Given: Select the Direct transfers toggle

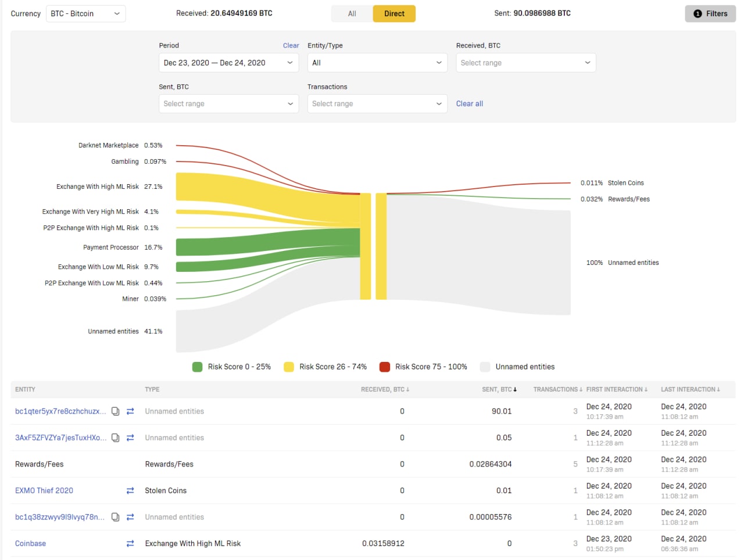Looking at the screenshot, I should pyautogui.click(x=394, y=14).
